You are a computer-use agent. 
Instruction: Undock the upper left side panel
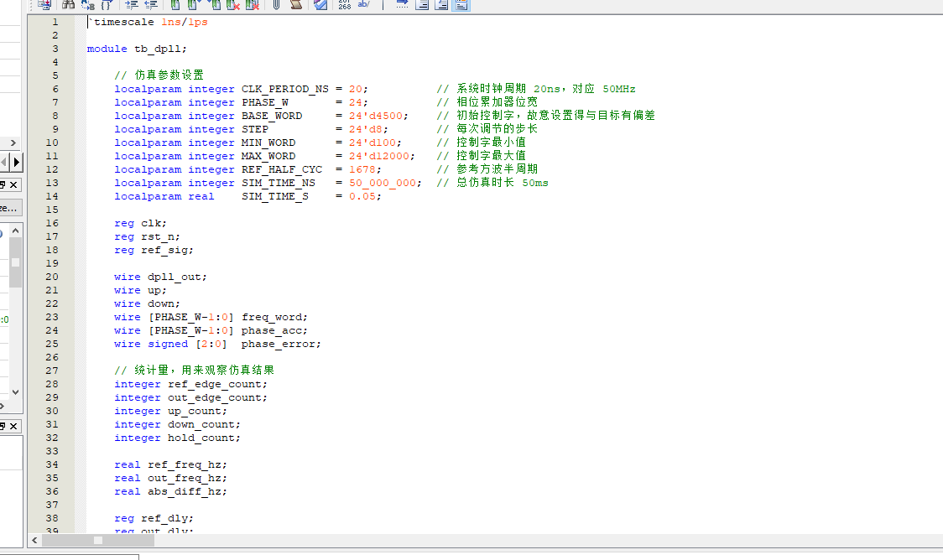pos(2,184)
